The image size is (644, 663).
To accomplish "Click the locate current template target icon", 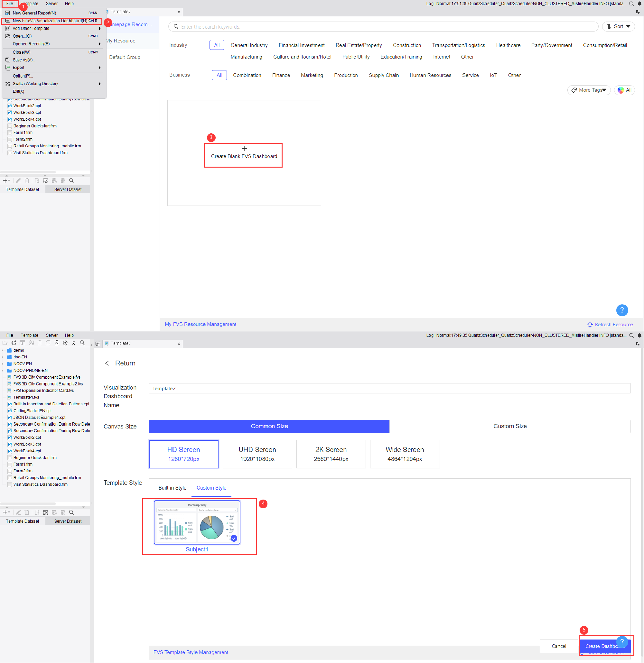I will pos(65,343).
